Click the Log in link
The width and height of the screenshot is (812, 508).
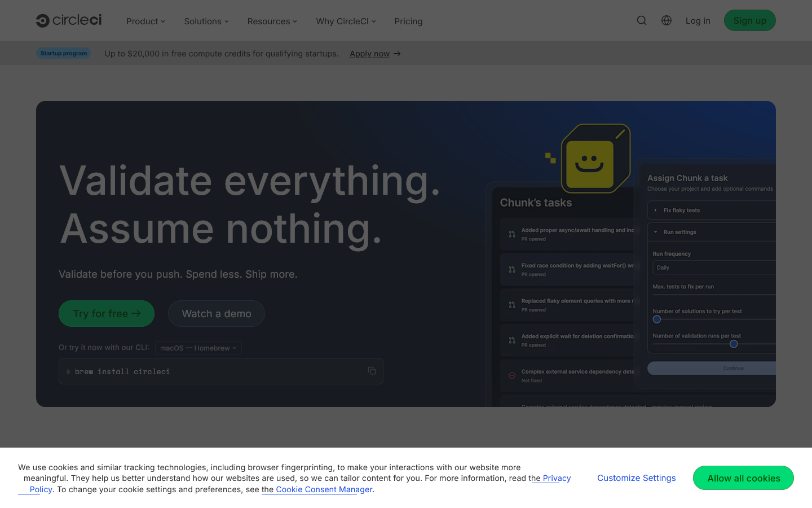click(x=698, y=21)
